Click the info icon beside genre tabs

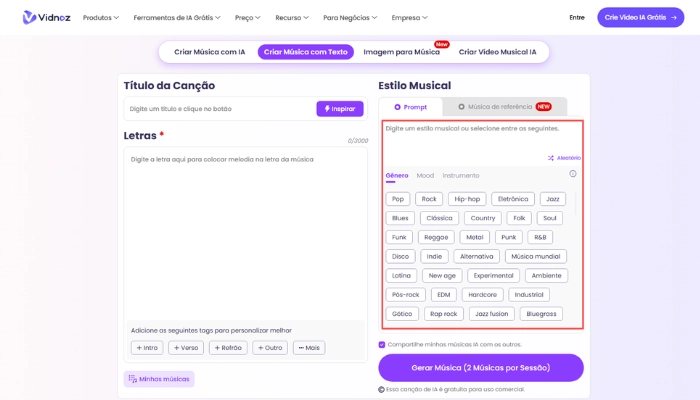tap(573, 174)
